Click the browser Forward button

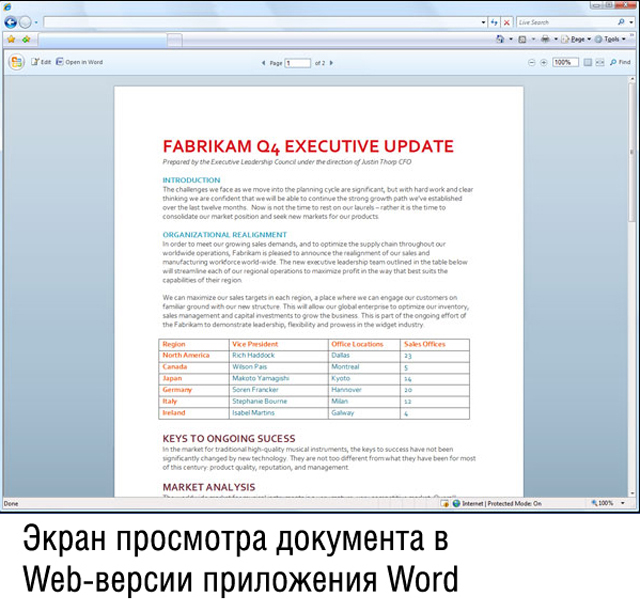(25, 22)
